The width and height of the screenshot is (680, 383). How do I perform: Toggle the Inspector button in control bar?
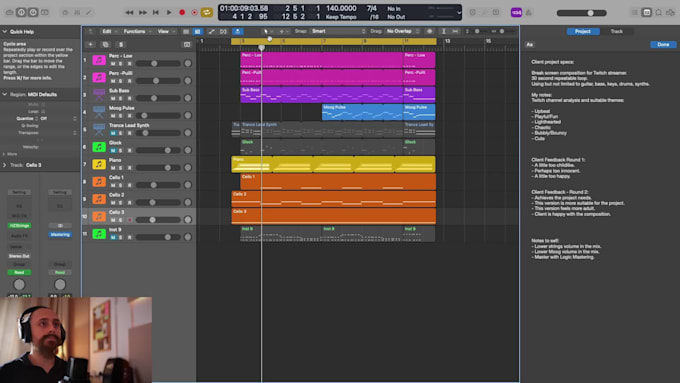[x=21, y=13]
